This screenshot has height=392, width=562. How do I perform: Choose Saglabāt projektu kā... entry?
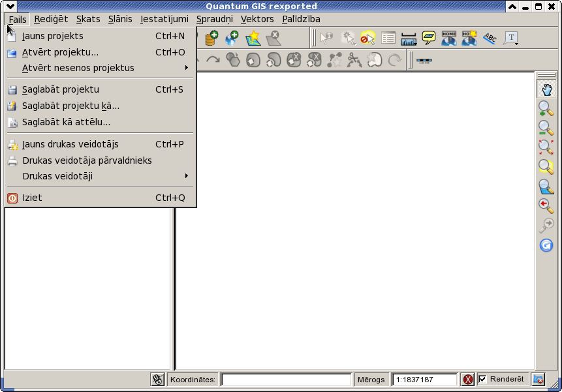pyautogui.click(x=101, y=106)
